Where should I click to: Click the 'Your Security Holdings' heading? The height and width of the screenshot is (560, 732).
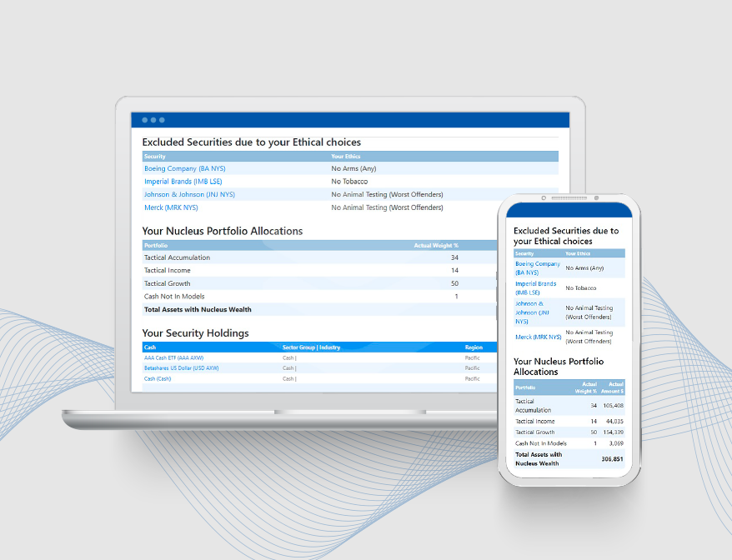coord(195,333)
